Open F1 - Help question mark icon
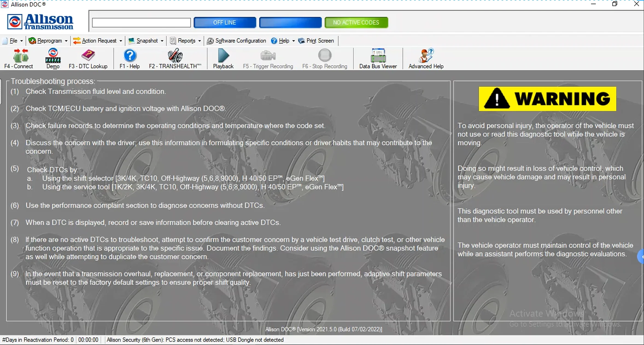 [130, 56]
